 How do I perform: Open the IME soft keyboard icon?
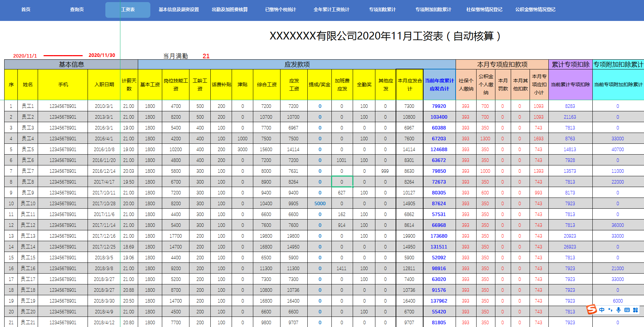[x=627, y=310]
